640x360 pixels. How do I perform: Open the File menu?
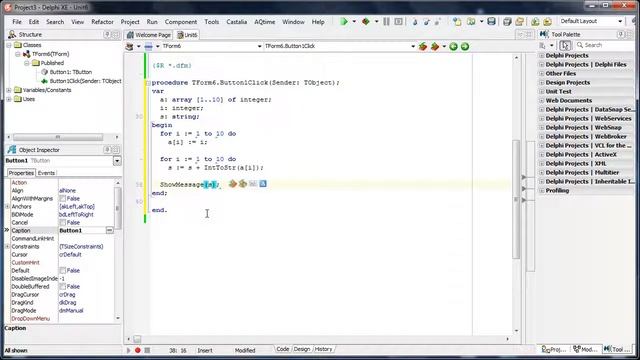point(17,22)
